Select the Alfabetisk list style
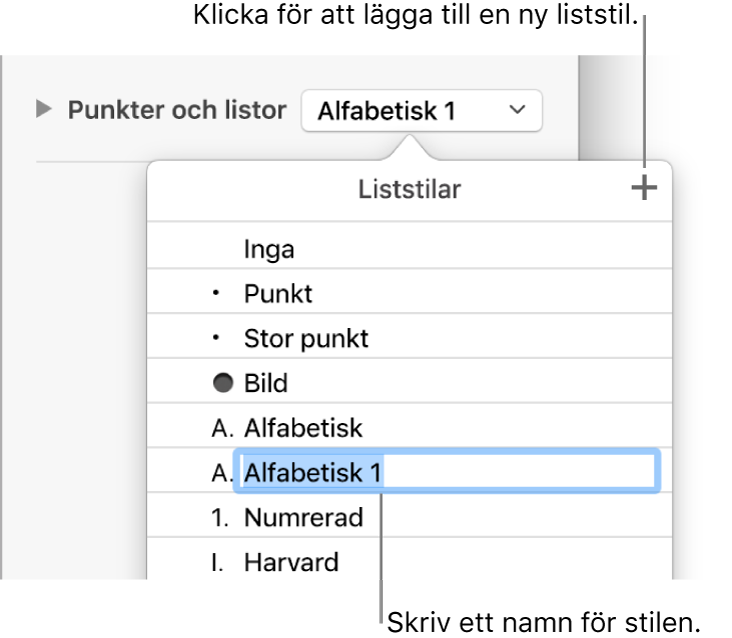This screenshot has width=732, height=638. click(x=409, y=426)
